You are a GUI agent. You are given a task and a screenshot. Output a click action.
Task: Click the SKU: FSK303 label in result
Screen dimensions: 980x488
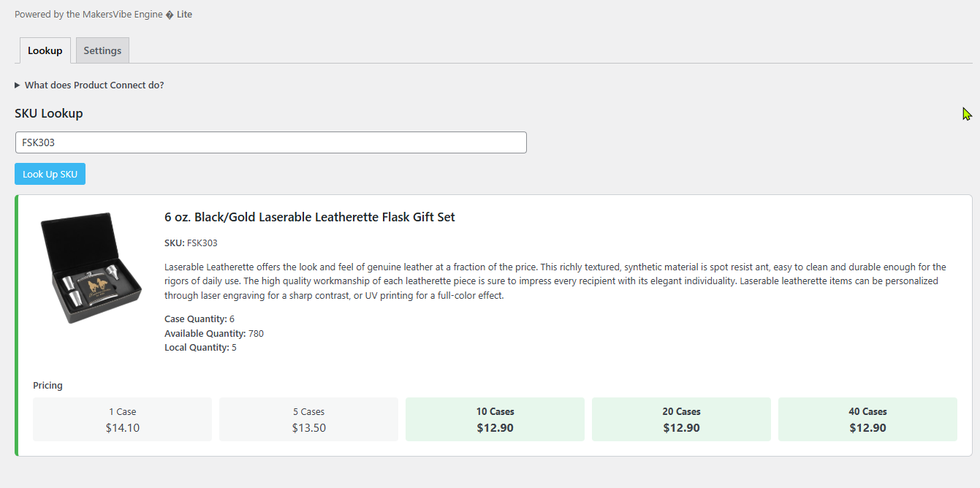pyautogui.click(x=191, y=243)
